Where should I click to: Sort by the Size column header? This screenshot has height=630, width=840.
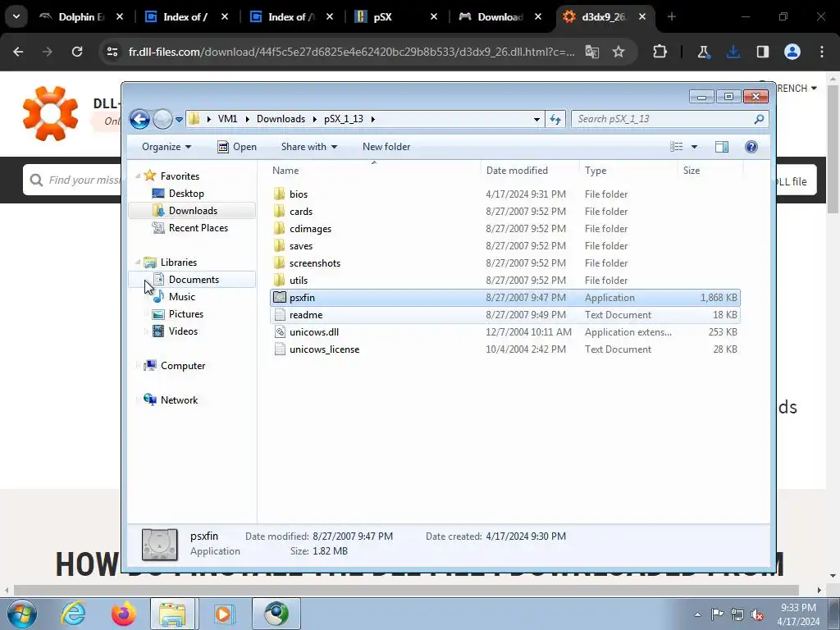(710, 171)
